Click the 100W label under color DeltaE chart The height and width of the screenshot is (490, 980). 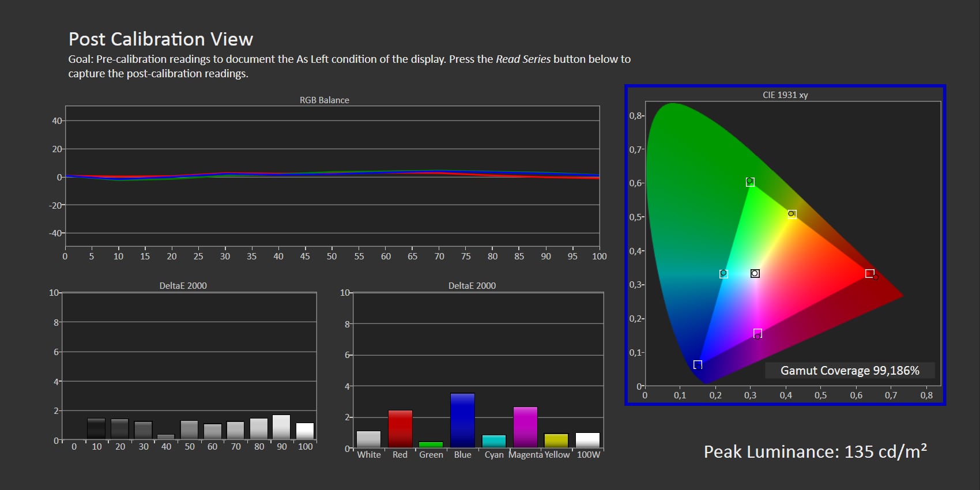click(x=589, y=454)
